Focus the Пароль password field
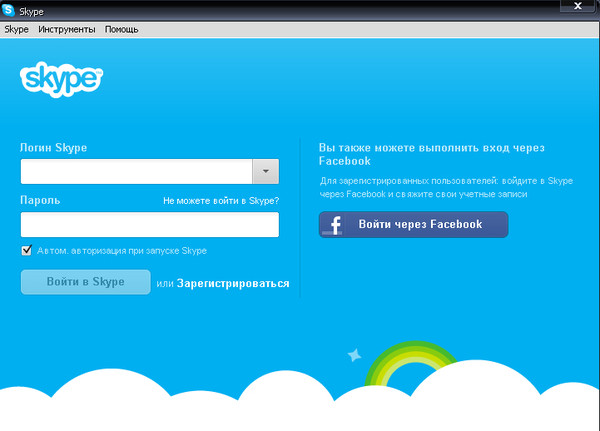The width and height of the screenshot is (600, 431). tap(150, 225)
